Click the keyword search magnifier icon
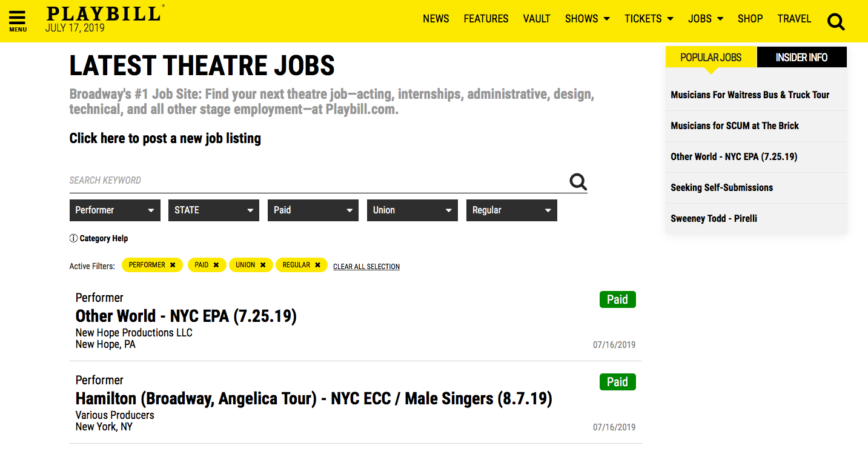Viewport: 868px width, 451px height. [578, 182]
